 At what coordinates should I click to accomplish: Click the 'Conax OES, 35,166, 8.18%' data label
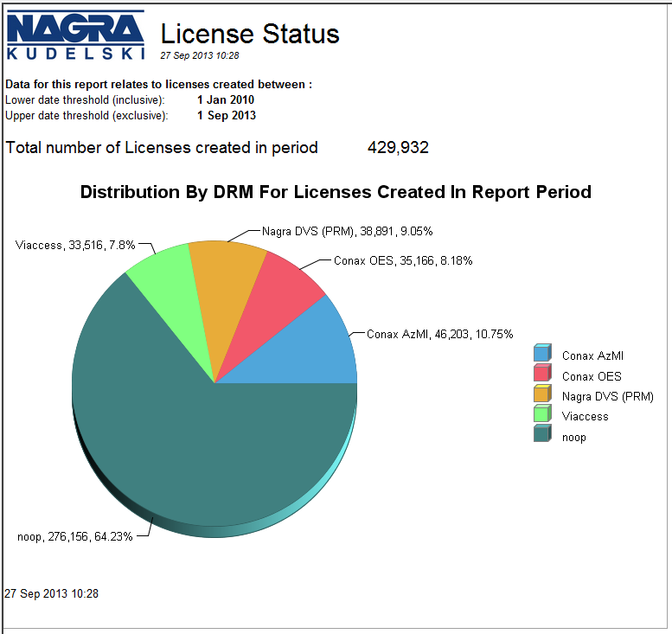point(402,259)
